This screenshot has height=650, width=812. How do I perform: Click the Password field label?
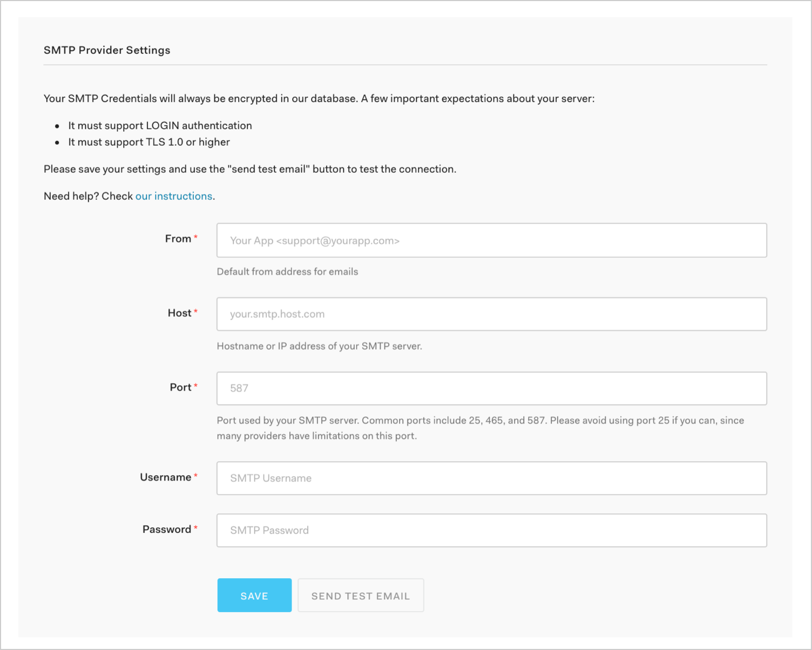pyautogui.click(x=166, y=529)
